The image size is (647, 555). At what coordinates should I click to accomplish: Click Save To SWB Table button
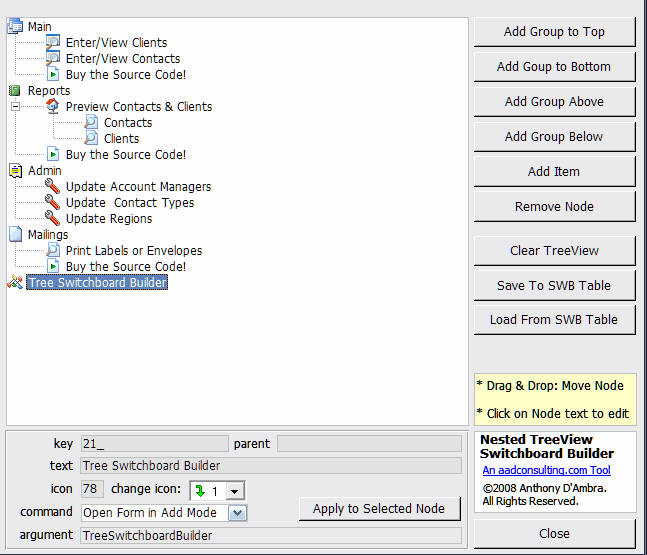click(555, 286)
